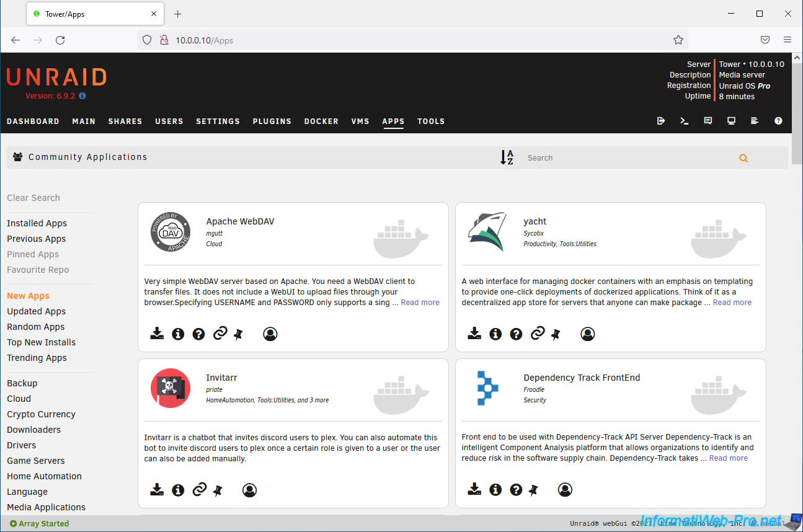Open the info icon on the yacht card

495,334
